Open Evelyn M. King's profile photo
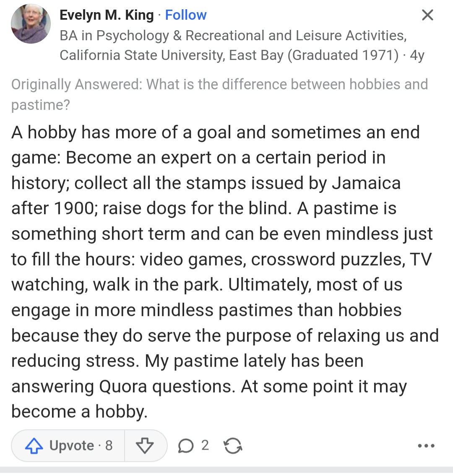This screenshot has height=476, width=453. click(x=31, y=25)
